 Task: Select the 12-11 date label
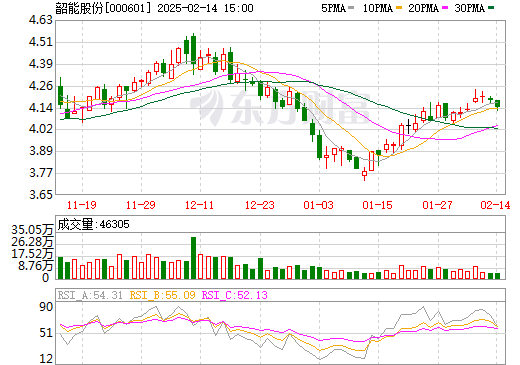click(199, 205)
